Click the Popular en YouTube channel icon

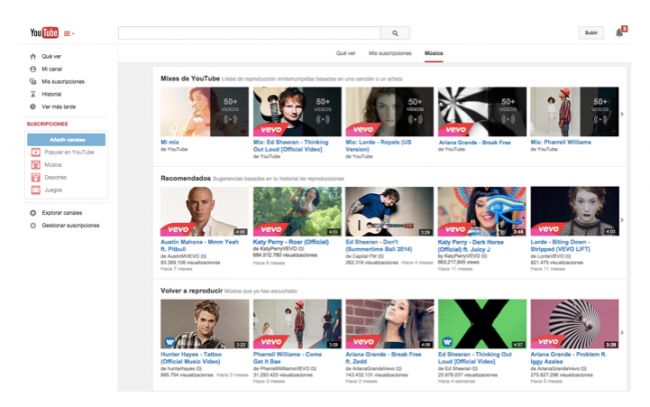coord(36,152)
